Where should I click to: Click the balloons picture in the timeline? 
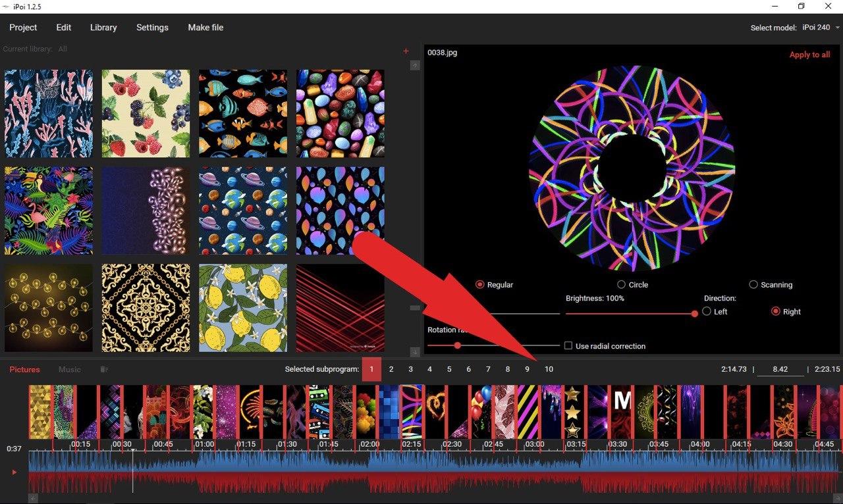tap(481, 412)
